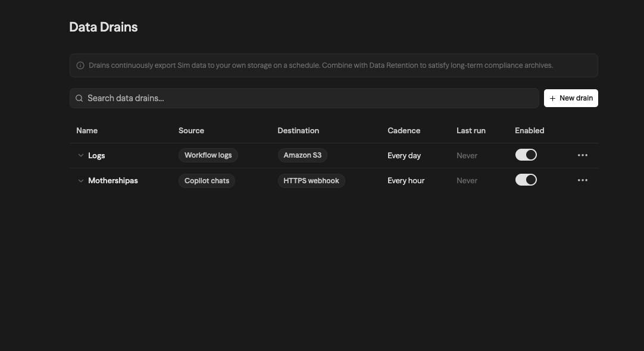Create a new drain

pos(571,98)
